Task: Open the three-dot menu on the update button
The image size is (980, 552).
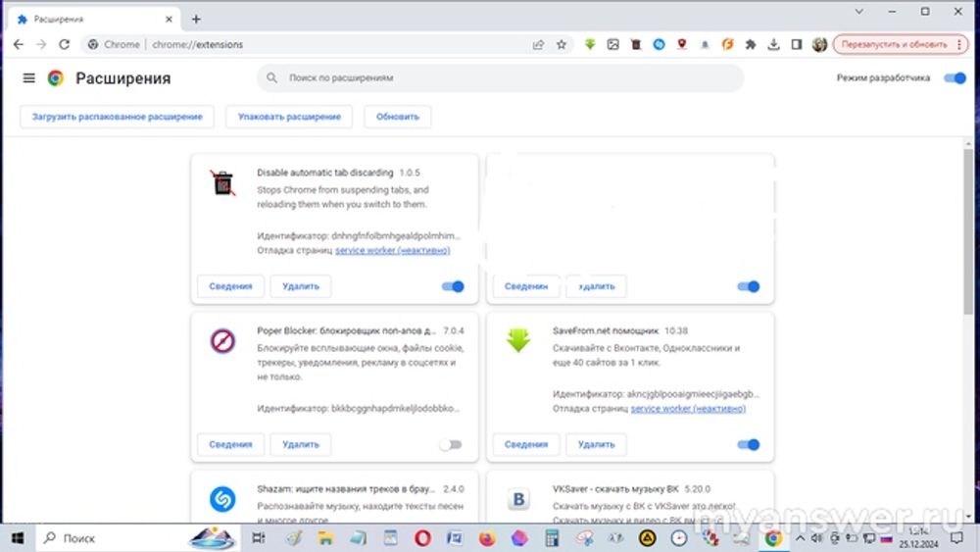Action: pyautogui.click(x=956, y=44)
